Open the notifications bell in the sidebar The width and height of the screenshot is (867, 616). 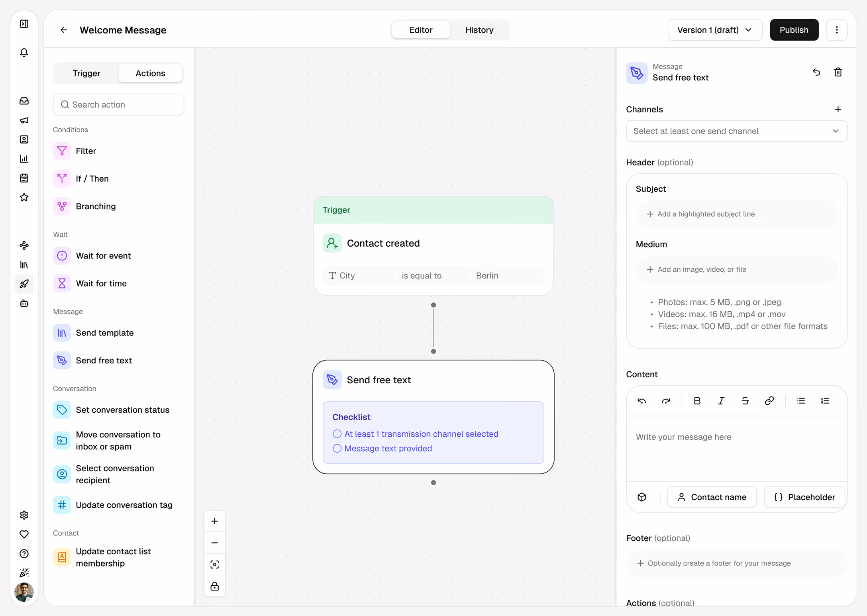pos(24,53)
